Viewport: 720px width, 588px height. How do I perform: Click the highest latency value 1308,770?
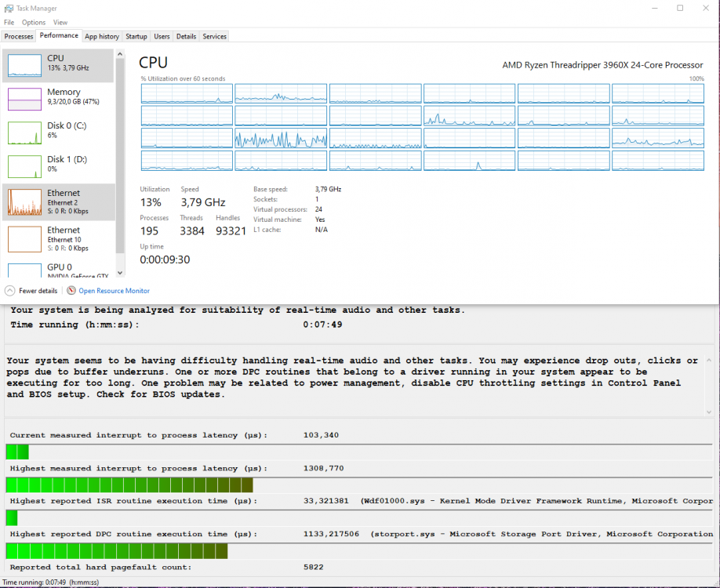point(323,468)
